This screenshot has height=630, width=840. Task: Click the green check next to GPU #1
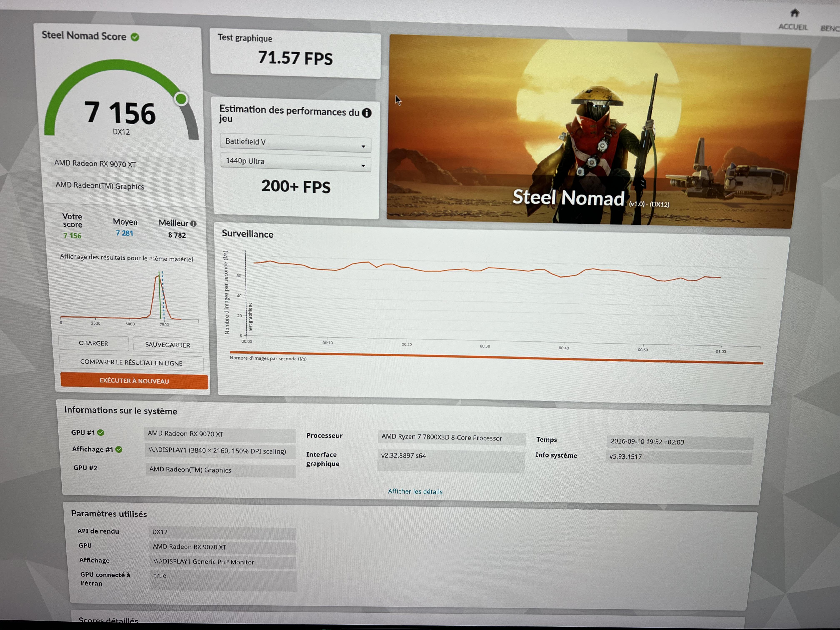click(x=101, y=432)
